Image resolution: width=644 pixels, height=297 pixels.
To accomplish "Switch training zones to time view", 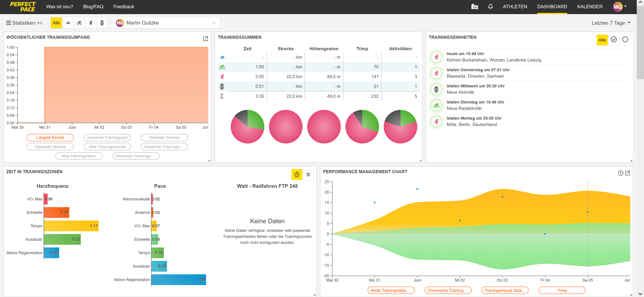I will (x=297, y=174).
